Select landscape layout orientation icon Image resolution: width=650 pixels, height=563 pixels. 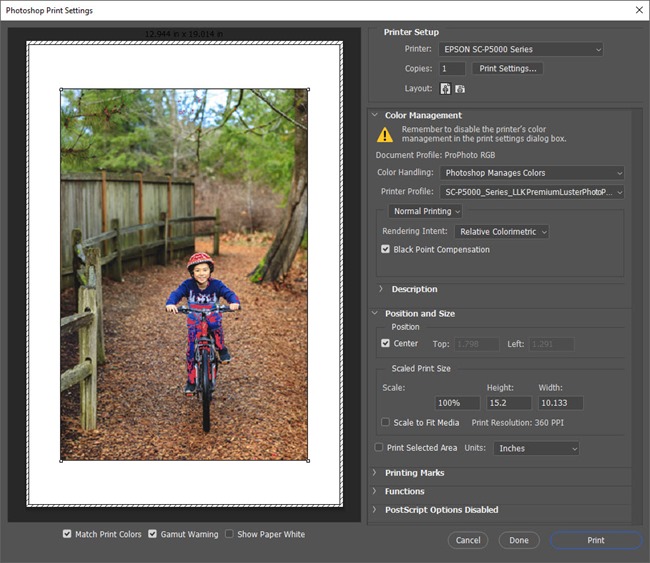pyautogui.click(x=460, y=89)
